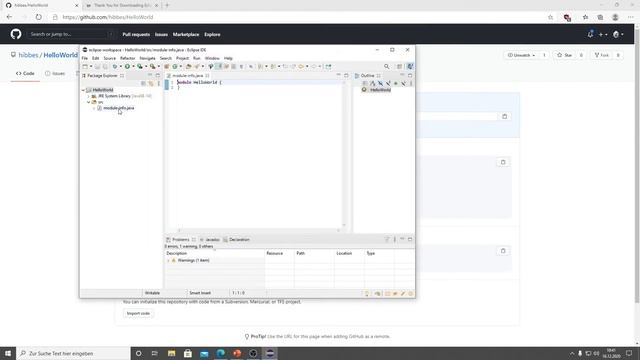The width and height of the screenshot is (640, 360).
Task: Click the green Run icon in Eclipse toolbar
Action: coord(127,66)
